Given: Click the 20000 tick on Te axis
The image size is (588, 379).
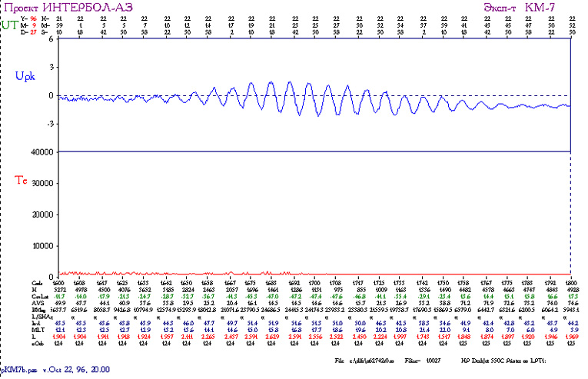Looking at the screenshot, I should tap(41, 214).
